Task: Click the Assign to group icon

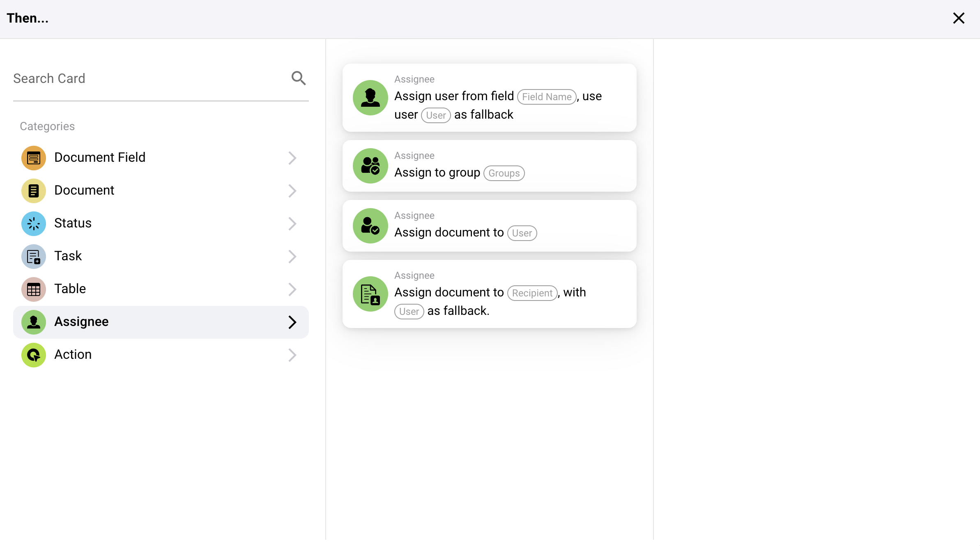Action: (370, 165)
